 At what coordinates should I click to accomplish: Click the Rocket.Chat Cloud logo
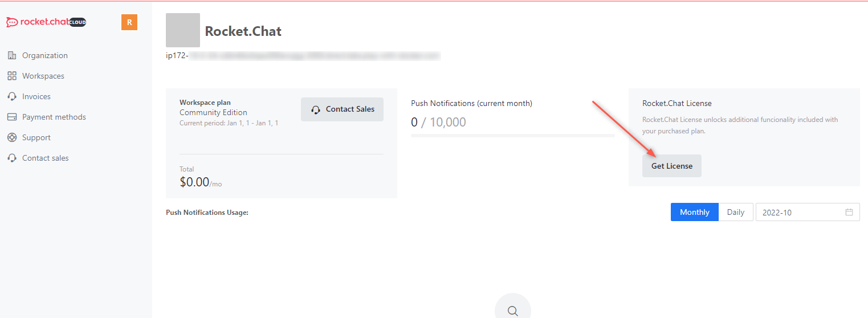[x=46, y=22]
